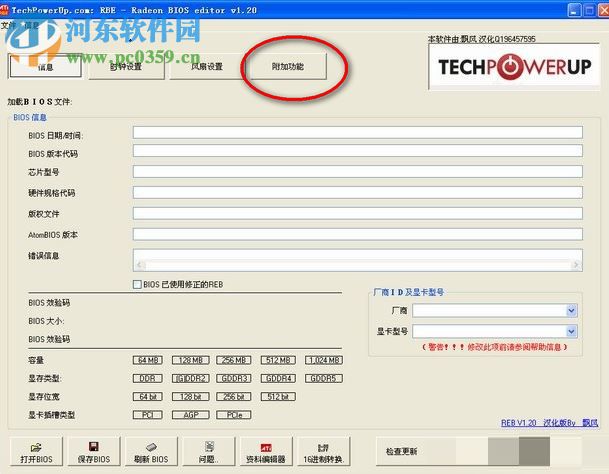
Task: Click the ATI application icon in title bar
Action: pos(4,10)
